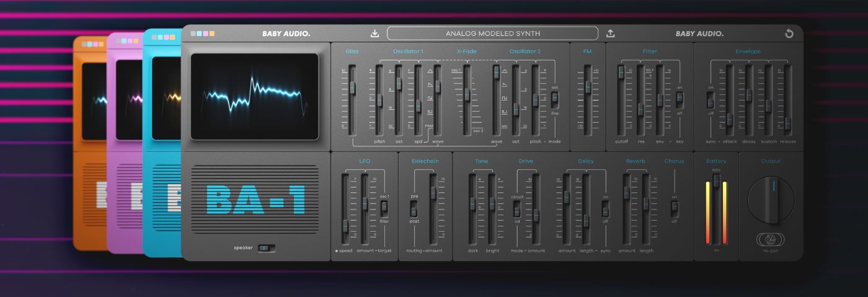Select the triangle wave icon in Oscillator 1

430,71
